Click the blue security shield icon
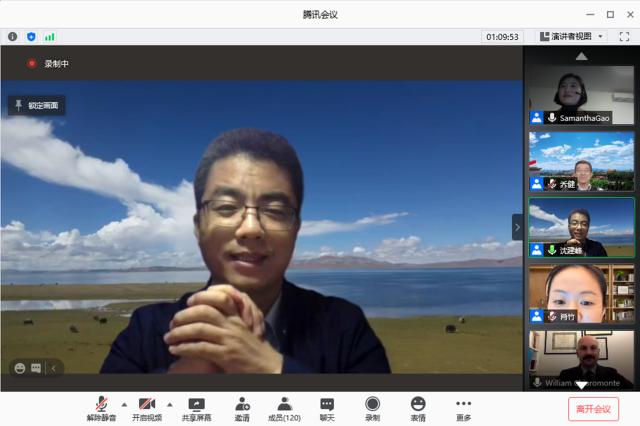This screenshot has width=640, height=426. [31, 37]
